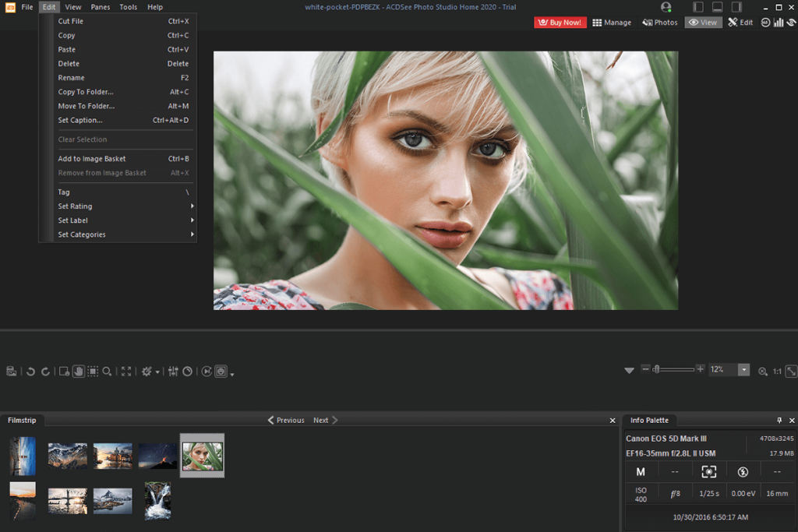This screenshot has width=798, height=532.
Task: Switch to Photos mode
Action: pos(660,22)
